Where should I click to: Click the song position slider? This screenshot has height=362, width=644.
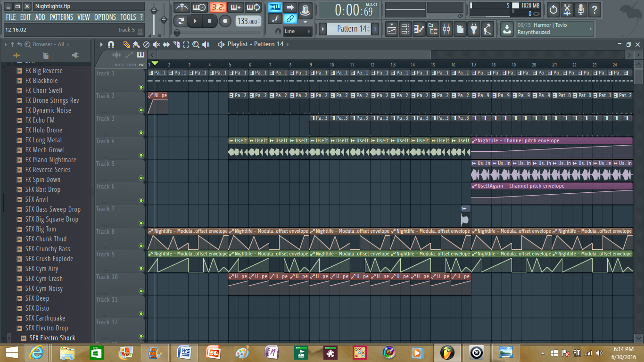[x=217, y=33]
